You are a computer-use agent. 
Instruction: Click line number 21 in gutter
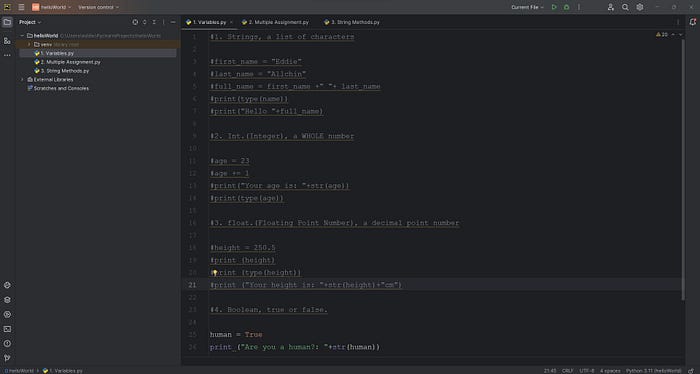pos(192,285)
